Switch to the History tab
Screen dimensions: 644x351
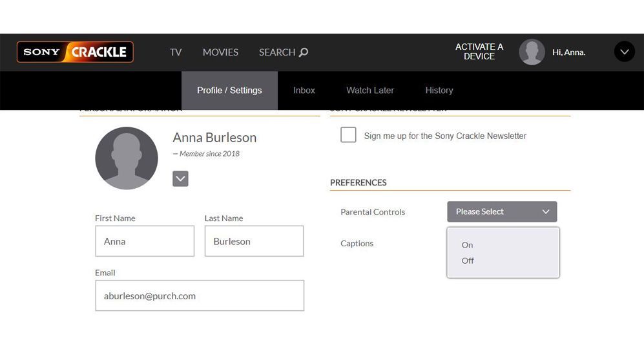pyautogui.click(x=439, y=90)
